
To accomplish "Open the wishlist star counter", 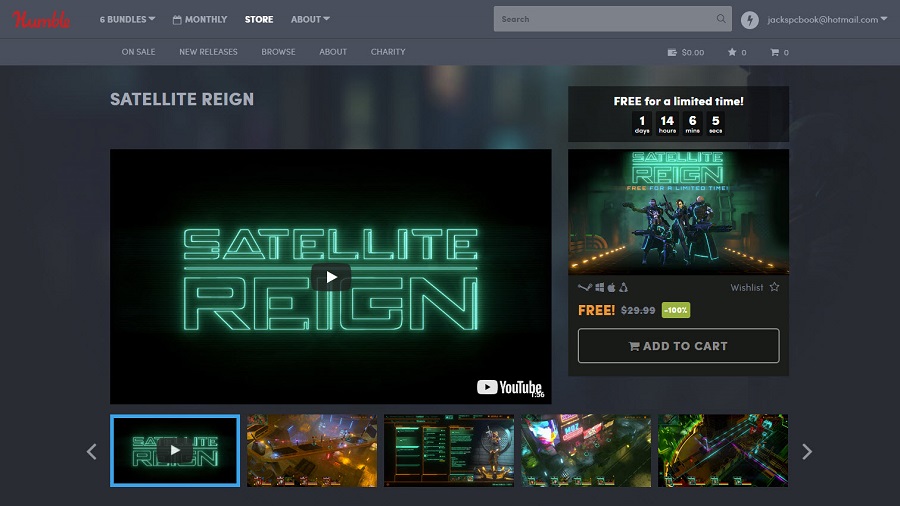I will pos(737,52).
